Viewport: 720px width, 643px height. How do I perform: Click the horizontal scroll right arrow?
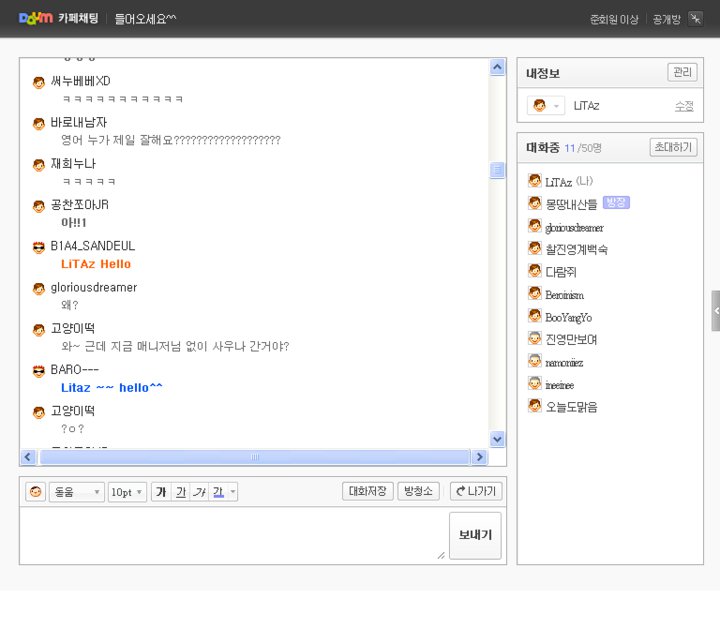(x=480, y=457)
